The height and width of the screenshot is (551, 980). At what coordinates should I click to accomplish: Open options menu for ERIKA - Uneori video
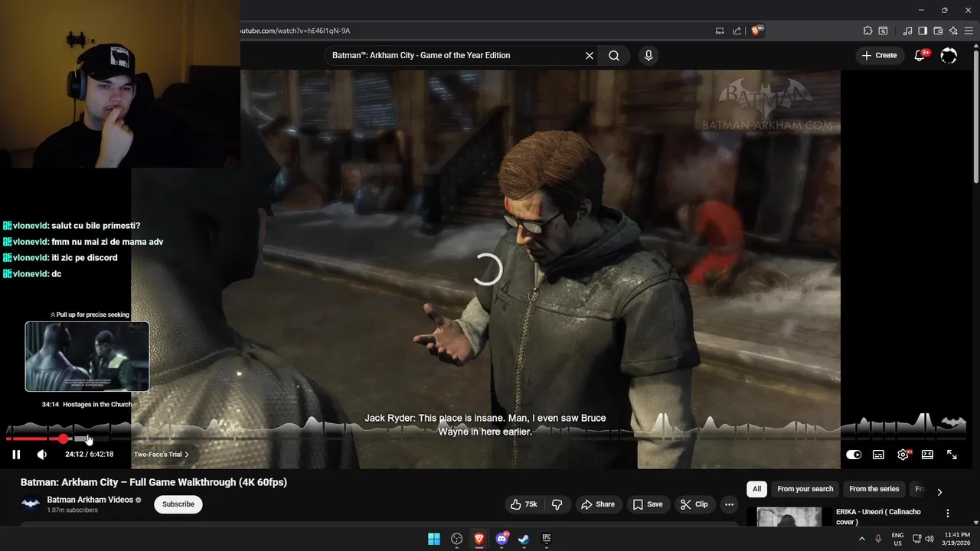pyautogui.click(x=948, y=514)
